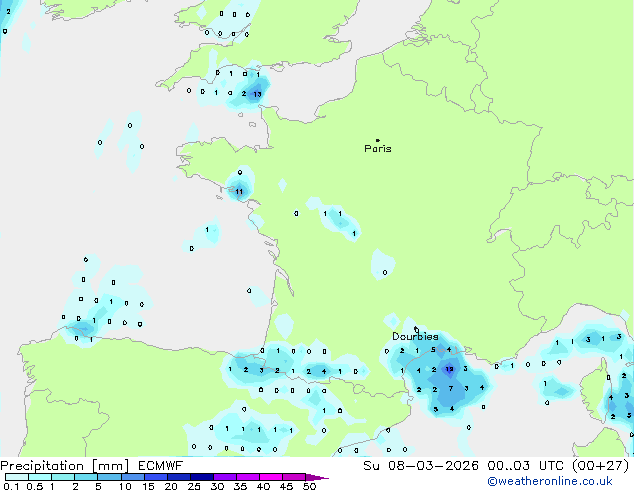Click the '11' precipitation value near Brittany

(239, 192)
